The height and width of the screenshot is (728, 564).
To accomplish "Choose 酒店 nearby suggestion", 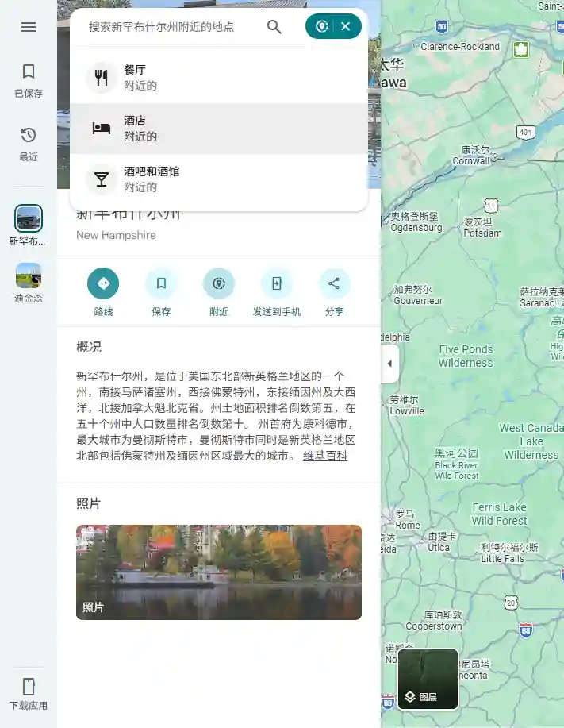I will [x=218, y=128].
